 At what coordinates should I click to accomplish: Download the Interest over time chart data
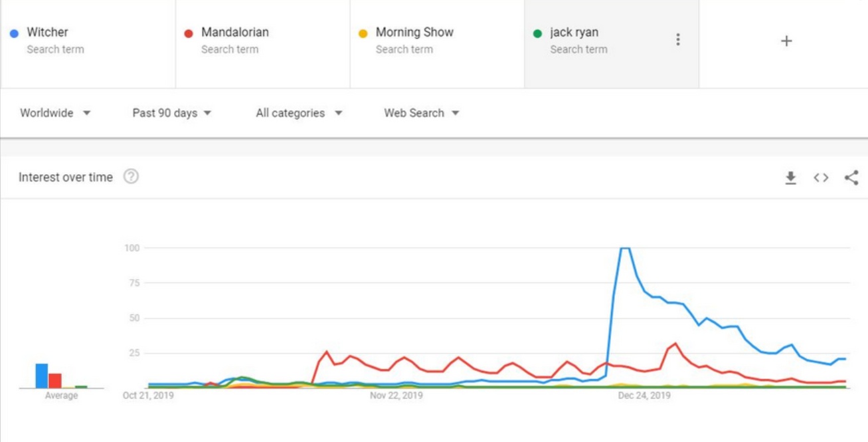point(790,177)
